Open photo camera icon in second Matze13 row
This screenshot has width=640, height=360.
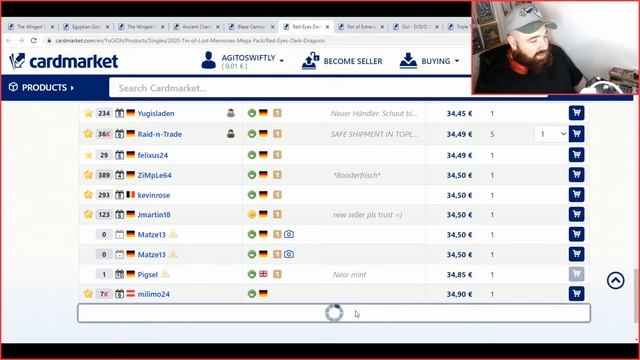(289, 254)
